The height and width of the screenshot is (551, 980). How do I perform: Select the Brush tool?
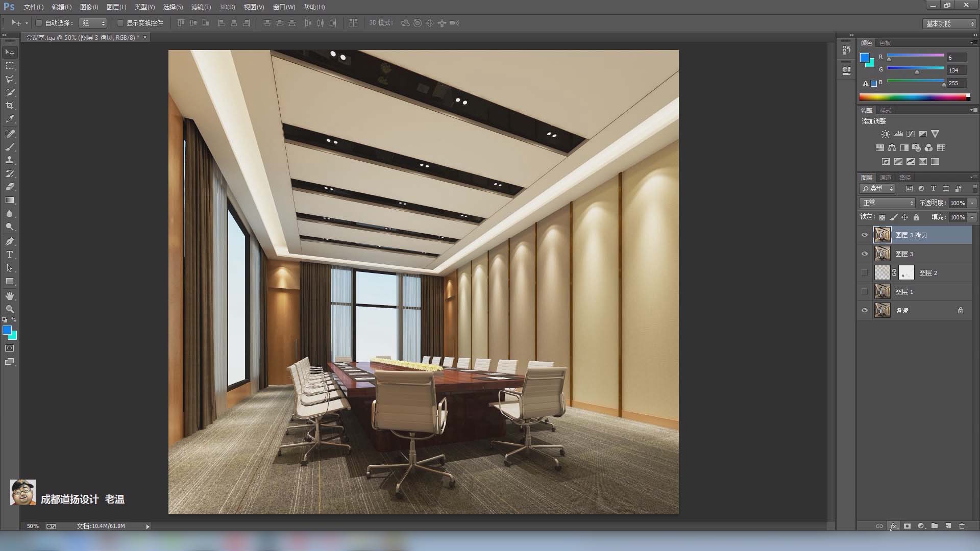click(x=10, y=147)
